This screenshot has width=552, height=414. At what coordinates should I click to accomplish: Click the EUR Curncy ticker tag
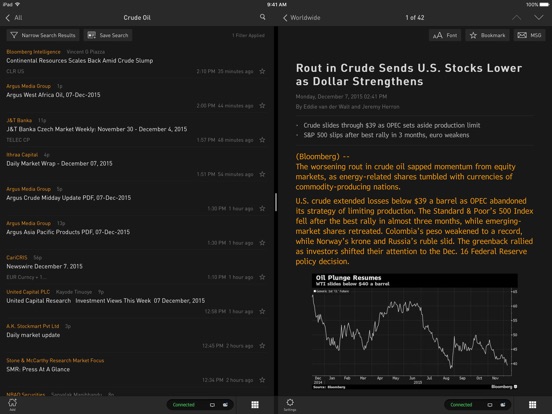[26, 277]
